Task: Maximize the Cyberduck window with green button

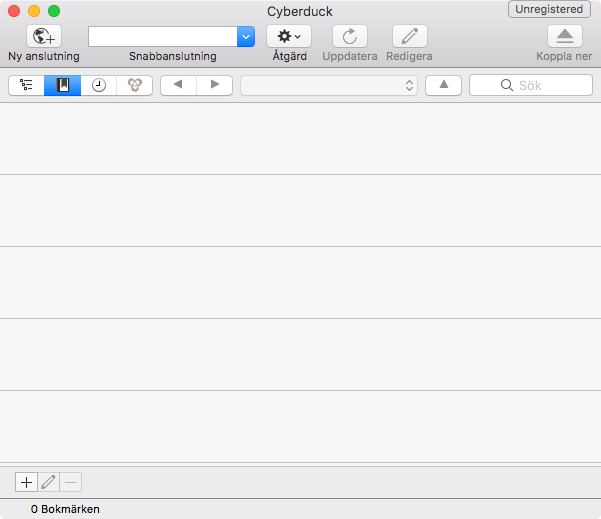Action: pos(54,11)
